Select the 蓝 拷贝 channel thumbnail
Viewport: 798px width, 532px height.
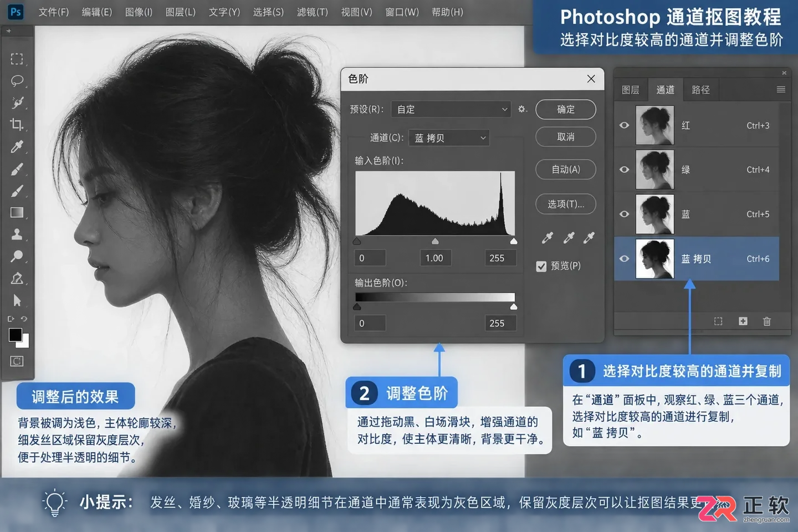[x=655, y=259]
